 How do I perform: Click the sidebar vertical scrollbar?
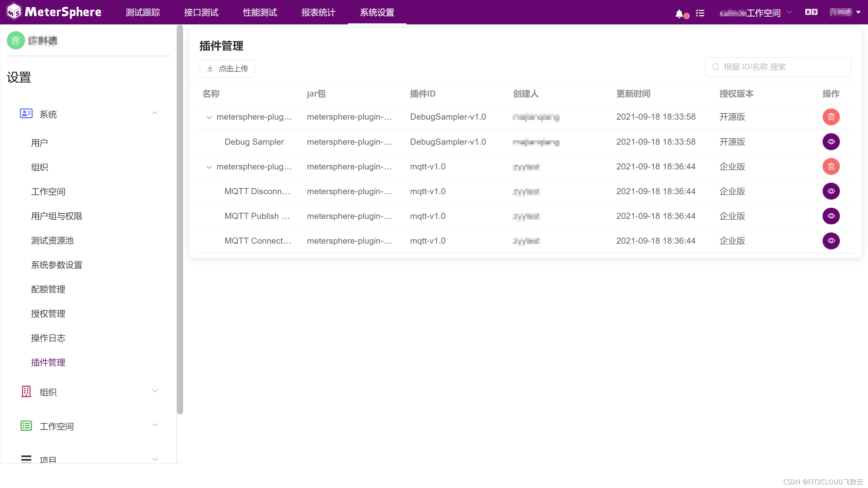tap(180, 220)
